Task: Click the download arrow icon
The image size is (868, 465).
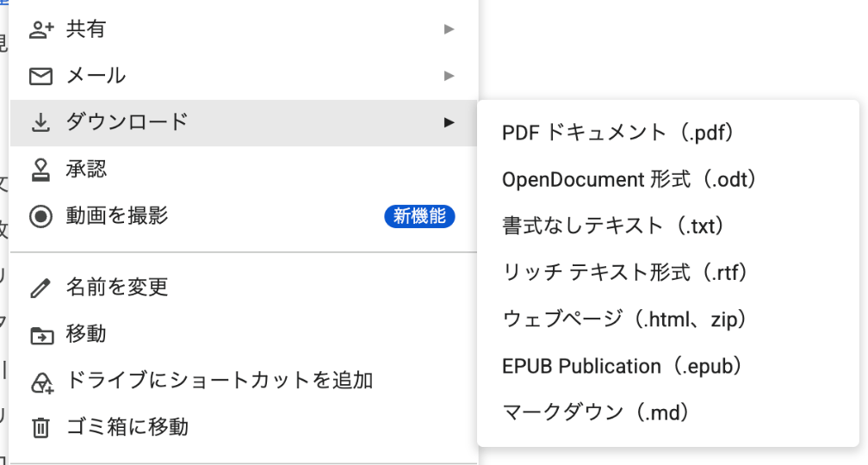Action: pos(41,122)
